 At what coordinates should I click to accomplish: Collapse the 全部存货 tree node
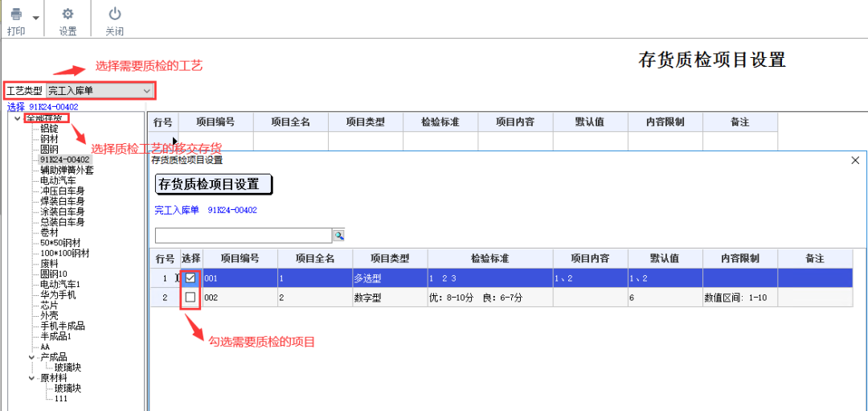[17, 118]
